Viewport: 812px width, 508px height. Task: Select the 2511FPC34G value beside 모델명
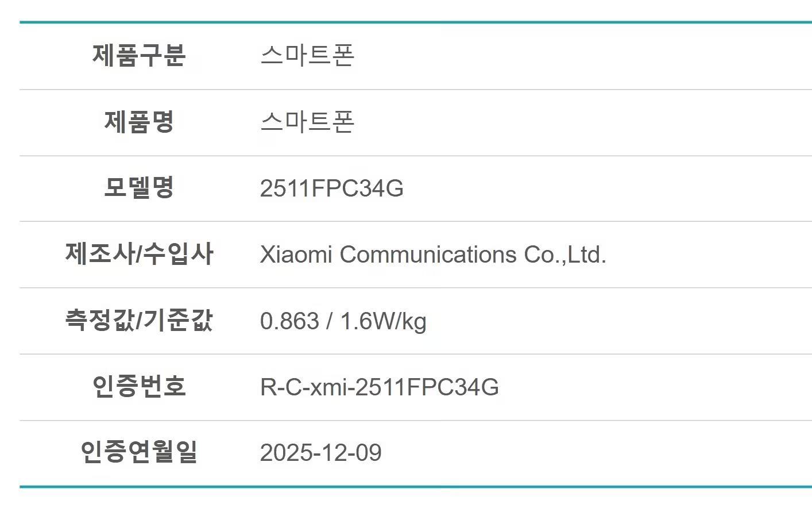[x=331, y=188]
